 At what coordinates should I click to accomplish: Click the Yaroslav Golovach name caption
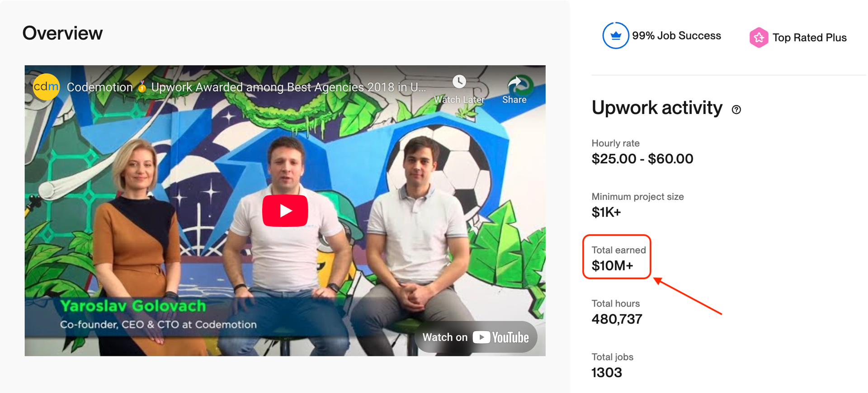[x=133, y=306]
